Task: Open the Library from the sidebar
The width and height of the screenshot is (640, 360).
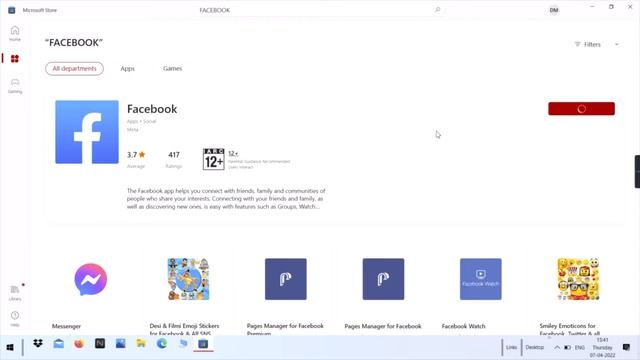Action: (15, 293)
